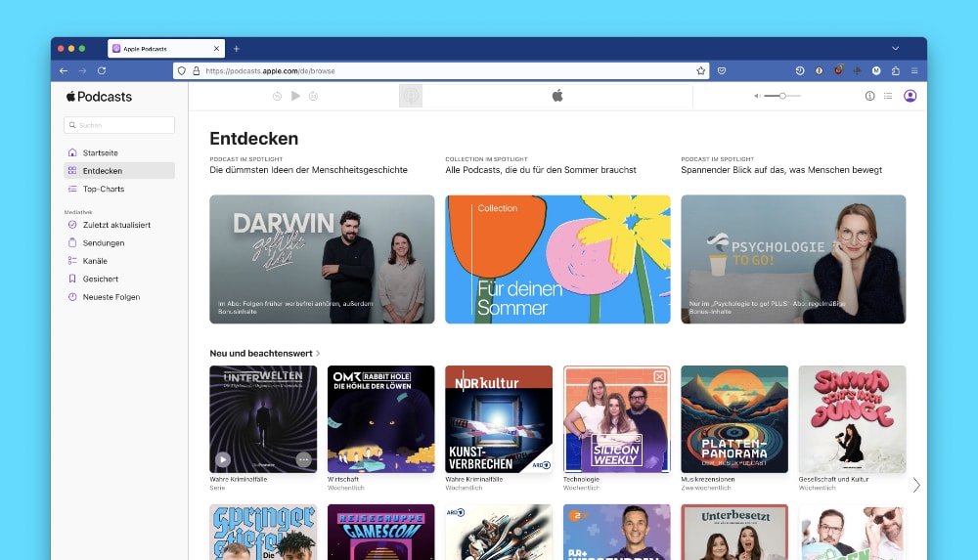Open Silicon Weekly podcast cover
The height and width of the screenshot is (560, 978).
pyautogui.click(x=617, y=419)
